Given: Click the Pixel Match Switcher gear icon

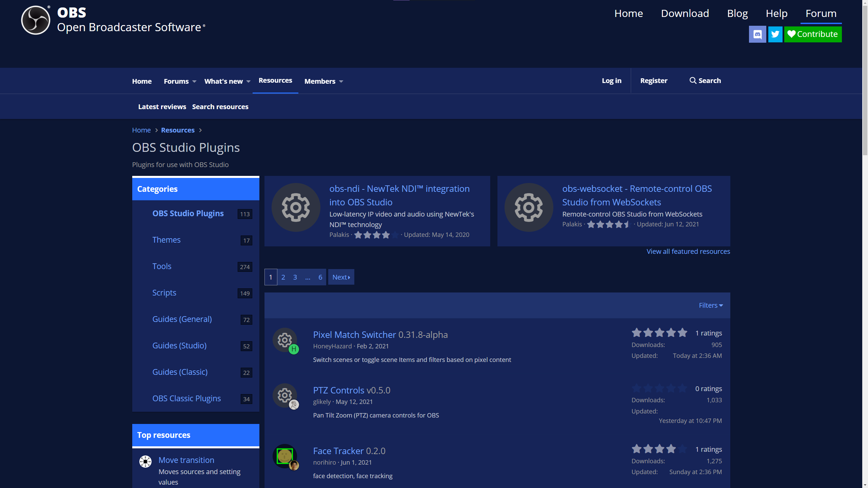Looking at the screenshot, I should pyautogui.click(x=284, y=339).
